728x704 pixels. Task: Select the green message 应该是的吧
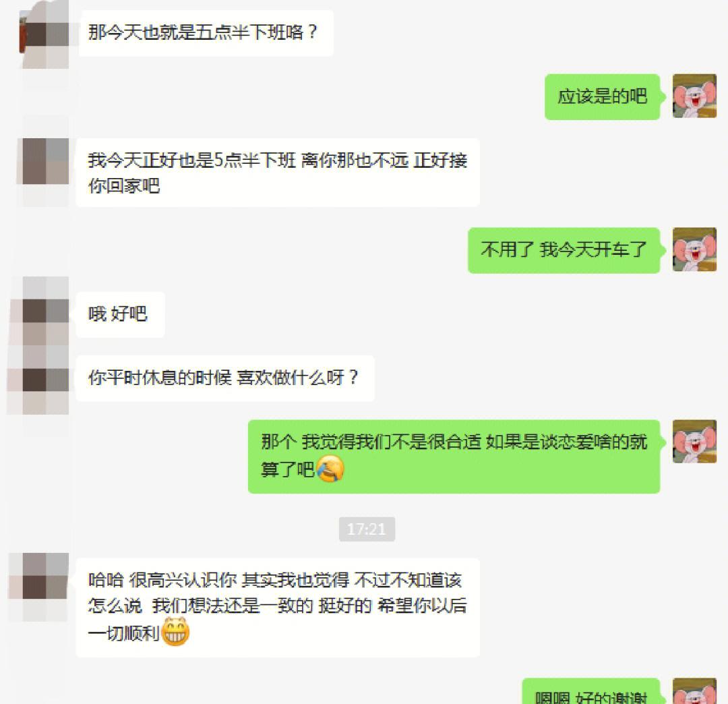coord(602,96)
